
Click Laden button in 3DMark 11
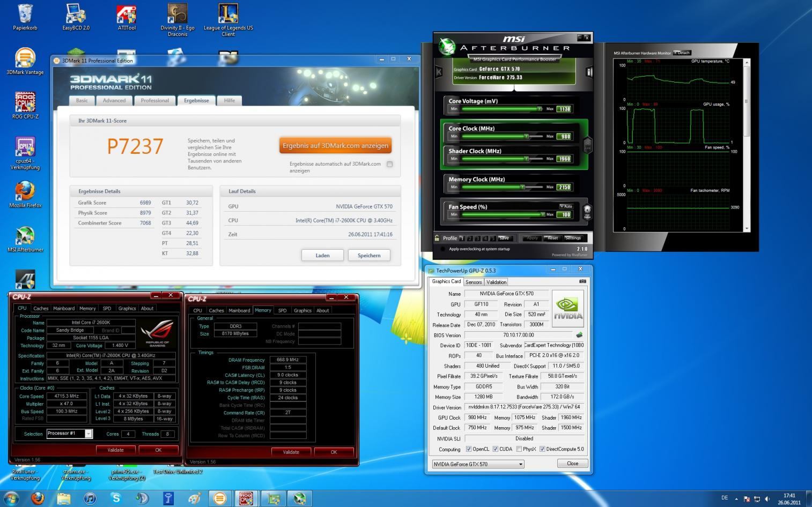point(322,255)
